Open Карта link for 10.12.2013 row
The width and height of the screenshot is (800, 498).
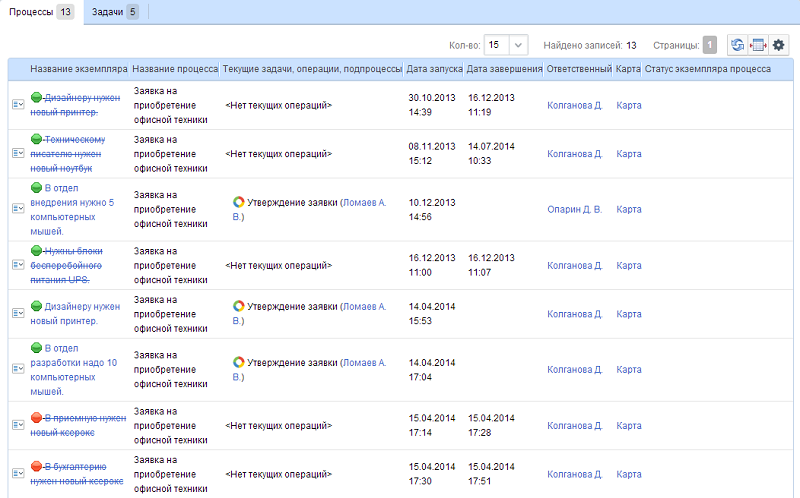(x=629, y=209)
